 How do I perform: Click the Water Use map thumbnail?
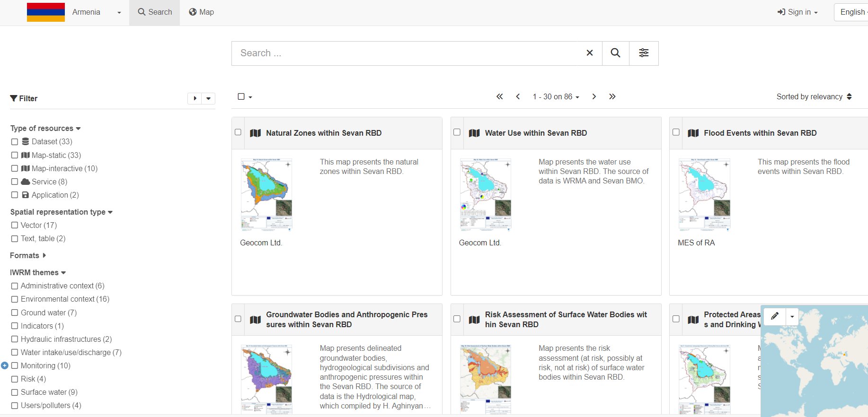(x=486, y=194)
